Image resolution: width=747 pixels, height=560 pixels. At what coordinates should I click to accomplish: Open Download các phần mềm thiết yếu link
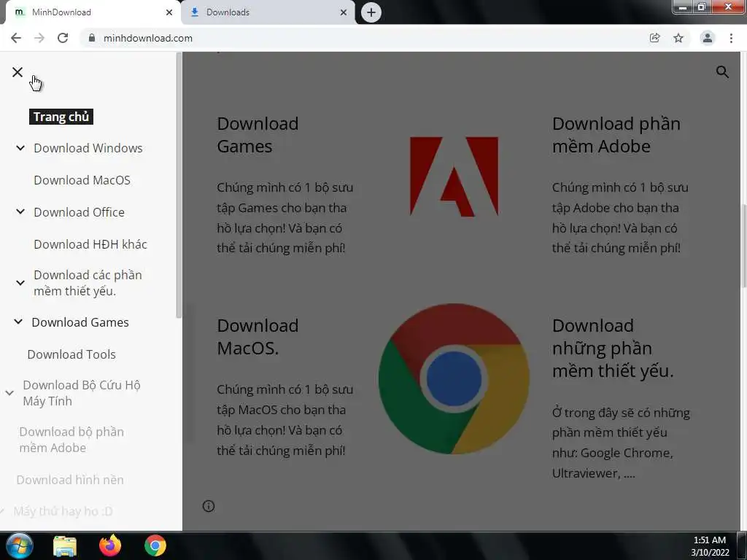[88, 283]
